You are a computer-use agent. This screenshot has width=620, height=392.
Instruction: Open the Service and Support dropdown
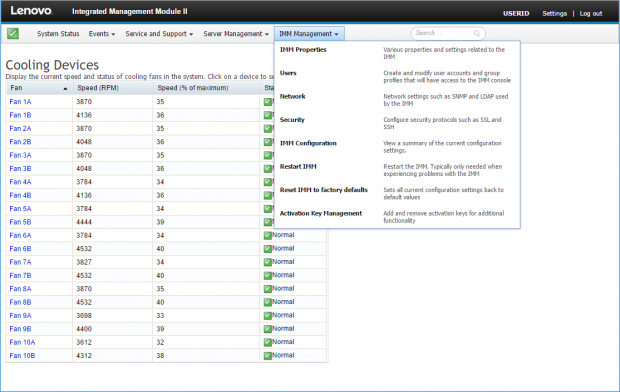tap(159, 34)
